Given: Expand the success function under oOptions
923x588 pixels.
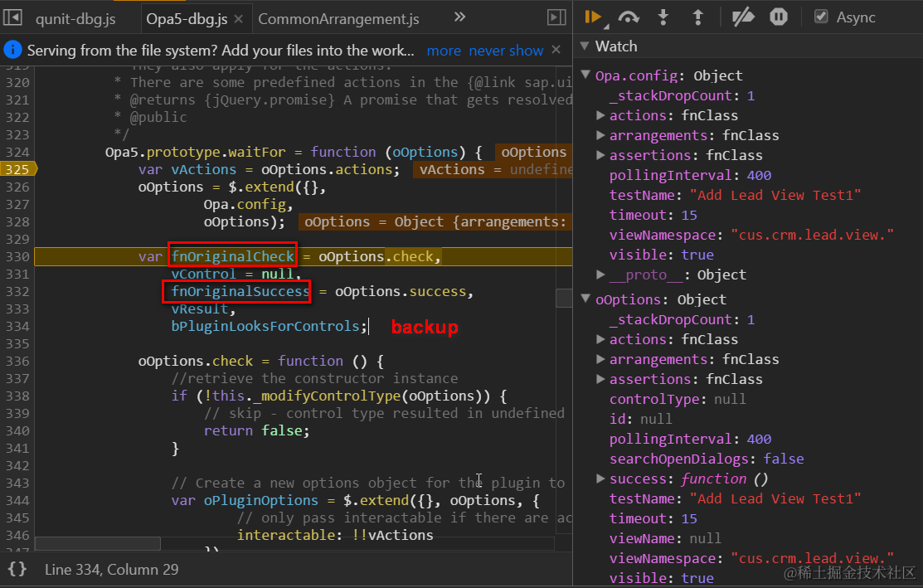Looking at the screenshot, I should (600, 479).
